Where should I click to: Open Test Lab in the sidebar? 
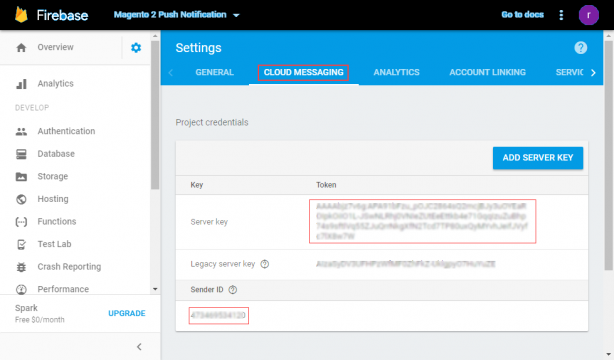[54, 244]
